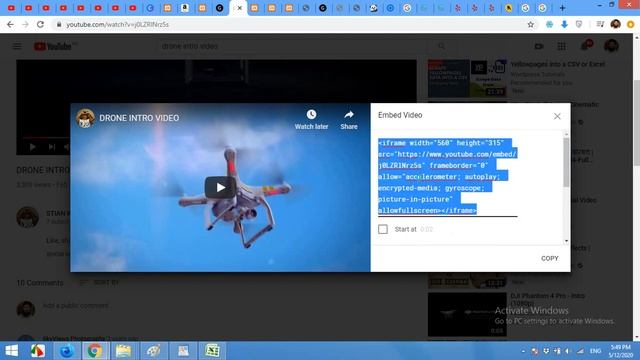Open the shield extension icon
This screenshot has width=640, height=360.
[x=579, y=24]
